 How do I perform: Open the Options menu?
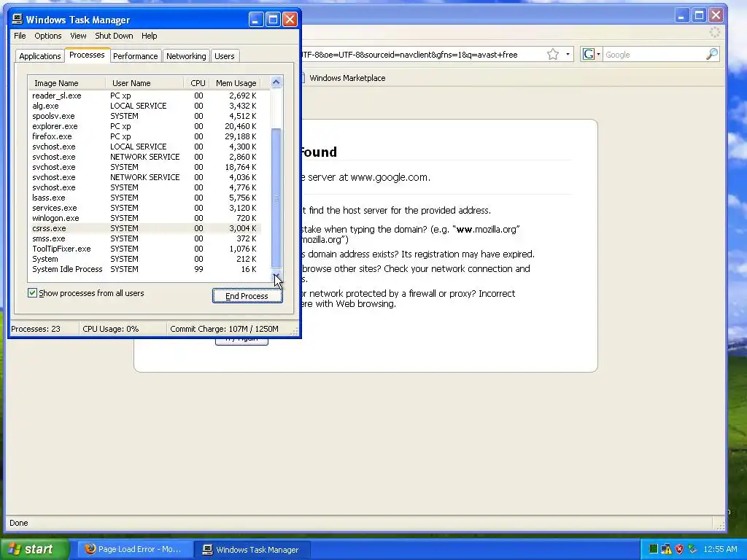coord(47,36)
